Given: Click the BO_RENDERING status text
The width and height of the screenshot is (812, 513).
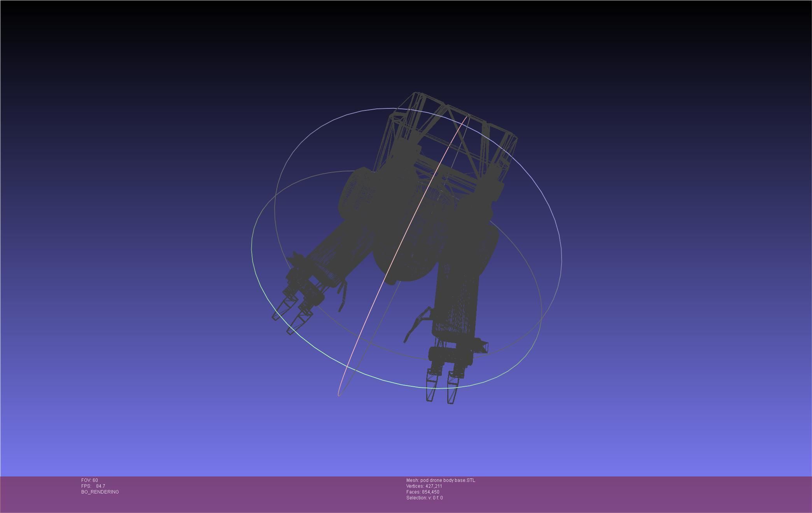Looking at the screenshot, I should [100, 492].
